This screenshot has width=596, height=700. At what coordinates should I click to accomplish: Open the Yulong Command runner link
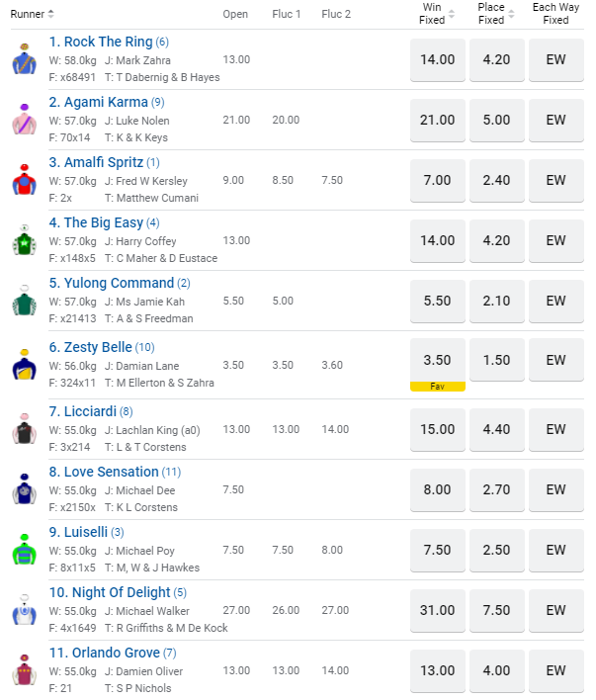click(x=112, y=284)
